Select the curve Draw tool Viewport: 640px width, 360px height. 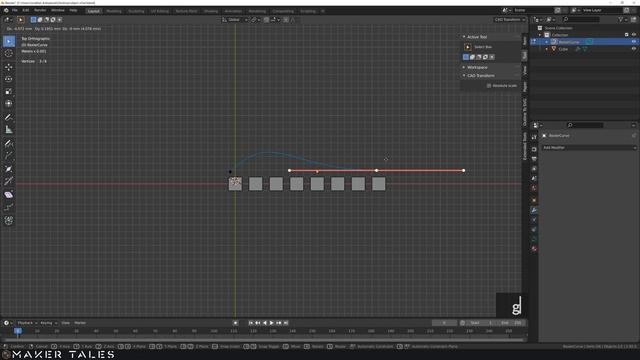9,143
